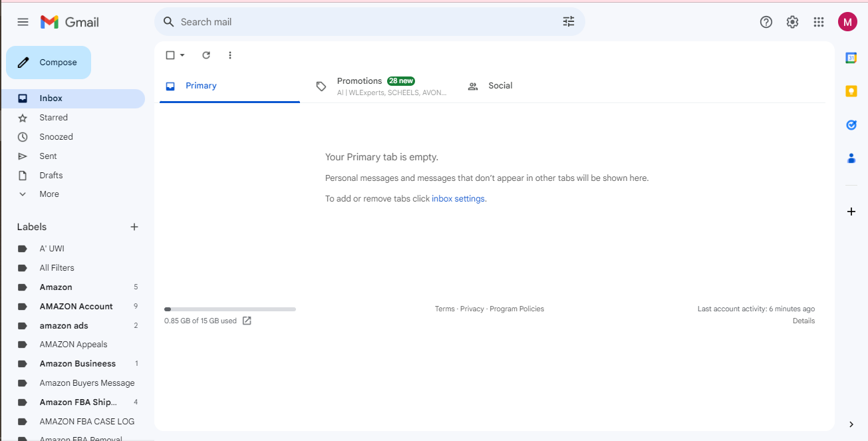Open the Program Policies link
This screenshot has width=868, height=441.
(x=517, y=309)
